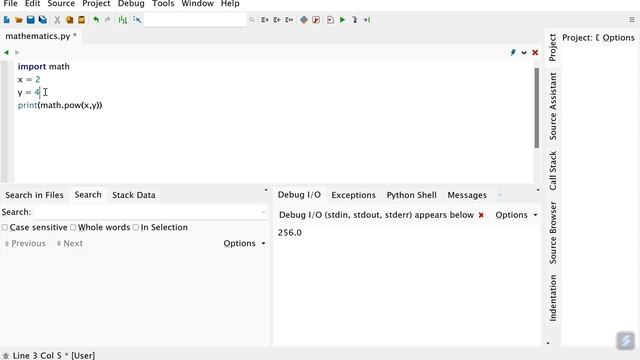Undo last edit with green arrow

pos(96,20)
